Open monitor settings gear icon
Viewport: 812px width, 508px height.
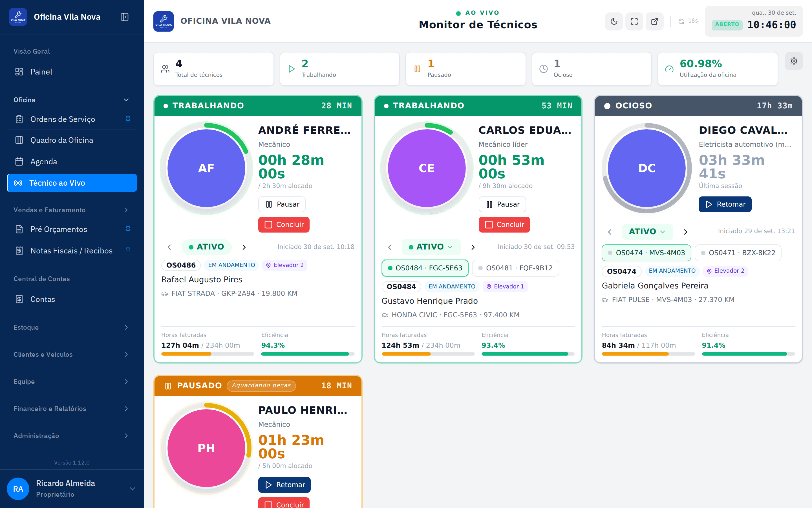[794, 61]
